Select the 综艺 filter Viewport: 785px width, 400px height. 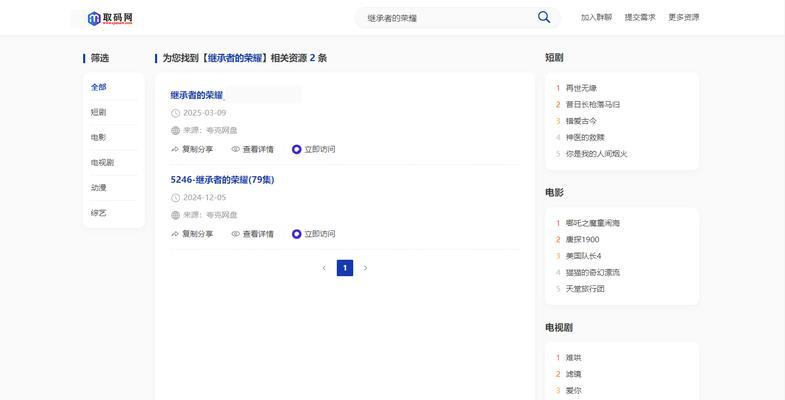pos(99,213)
